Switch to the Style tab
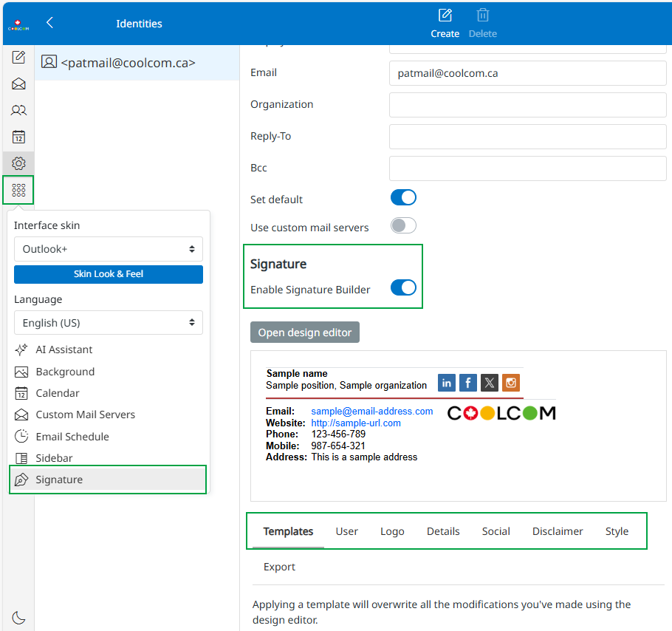 pyautogui.click(x=617, y=531)
